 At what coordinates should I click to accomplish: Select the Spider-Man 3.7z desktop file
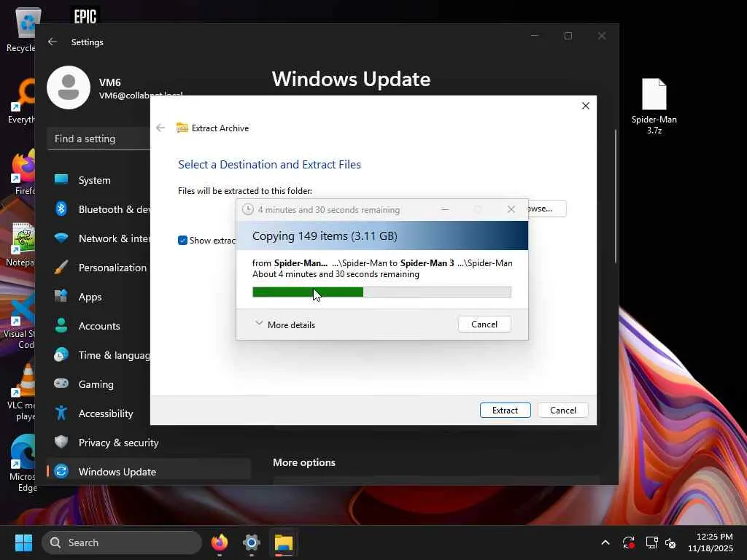click(x=654, y=106)
